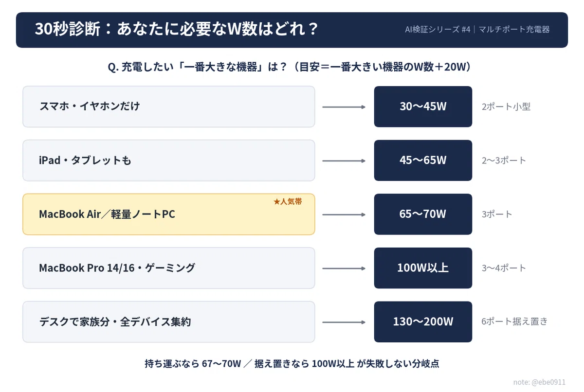This screenshot has height=392, width=584.
Task: Select the MacBook Pro 14/16・ゲーミング box
Action: point(169,268)
